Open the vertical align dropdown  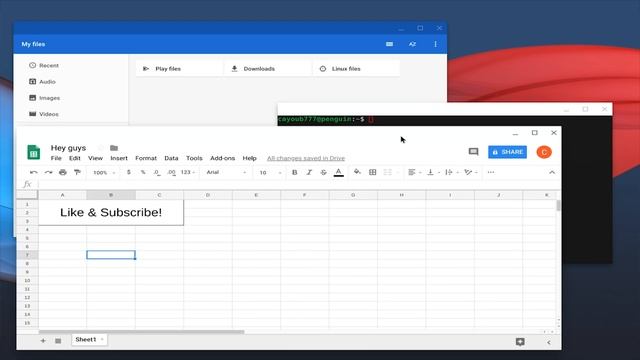coord(433,172)
